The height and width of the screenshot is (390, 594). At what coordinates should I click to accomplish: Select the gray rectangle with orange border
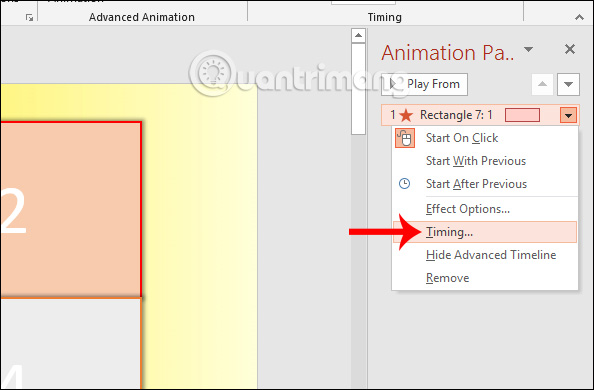[x=71, y=343]
